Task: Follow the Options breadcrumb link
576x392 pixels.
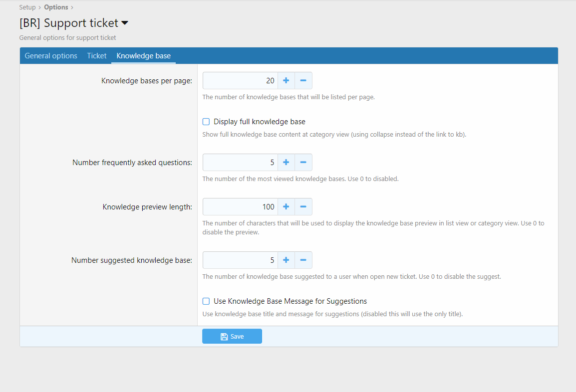Action: 56,7
